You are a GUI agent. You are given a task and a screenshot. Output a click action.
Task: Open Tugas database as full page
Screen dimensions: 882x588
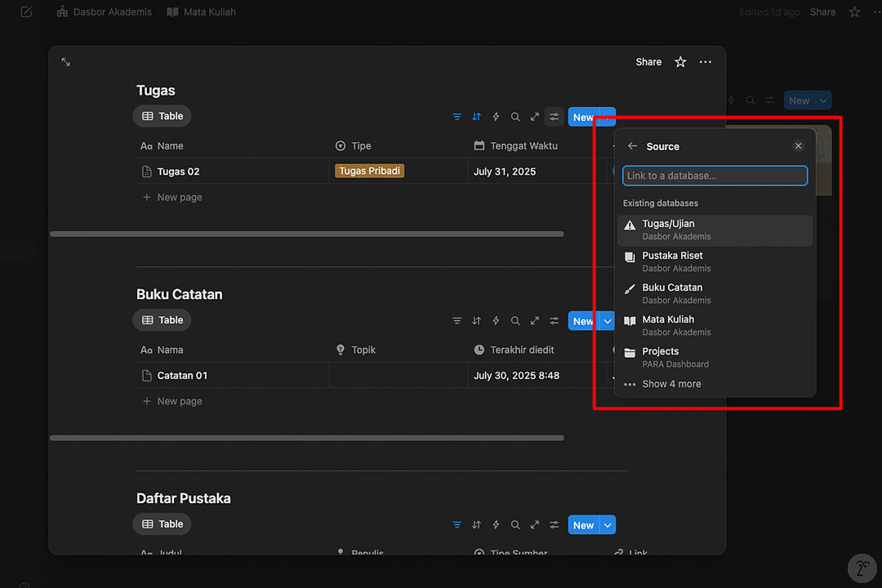click(534, 117)
